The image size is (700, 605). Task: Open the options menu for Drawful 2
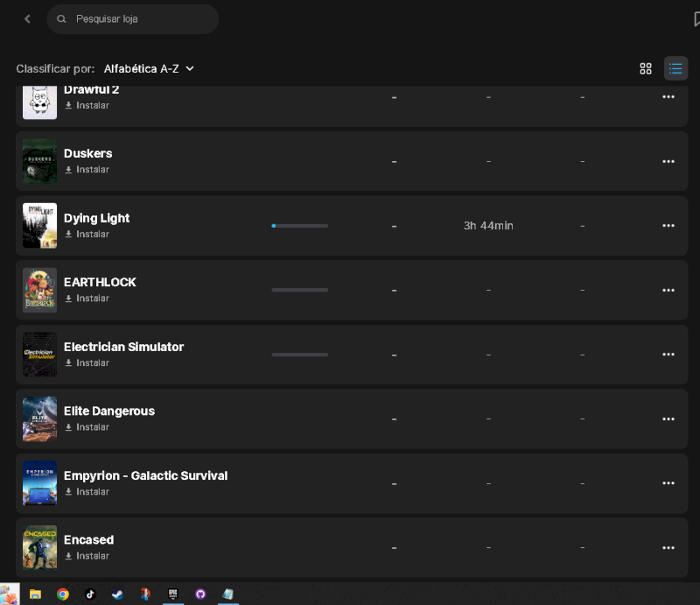pyautogui.click(x=668, y=97)
